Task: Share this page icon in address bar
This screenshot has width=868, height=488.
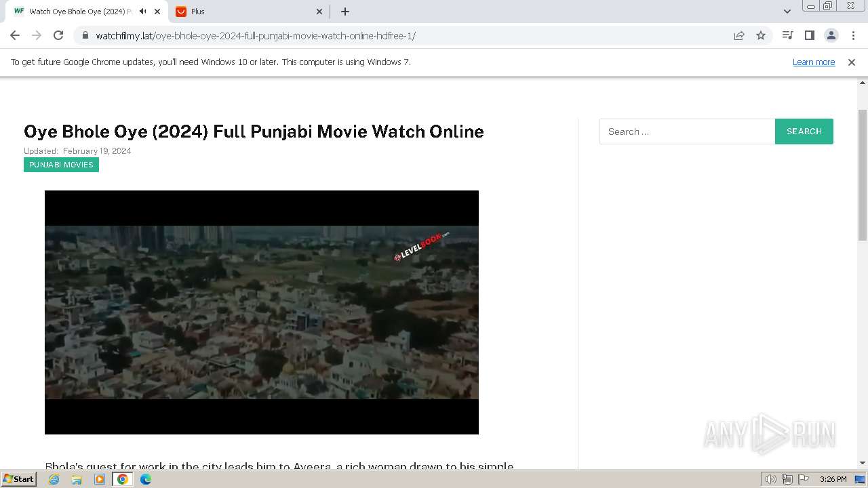Action: coord(739,35)
